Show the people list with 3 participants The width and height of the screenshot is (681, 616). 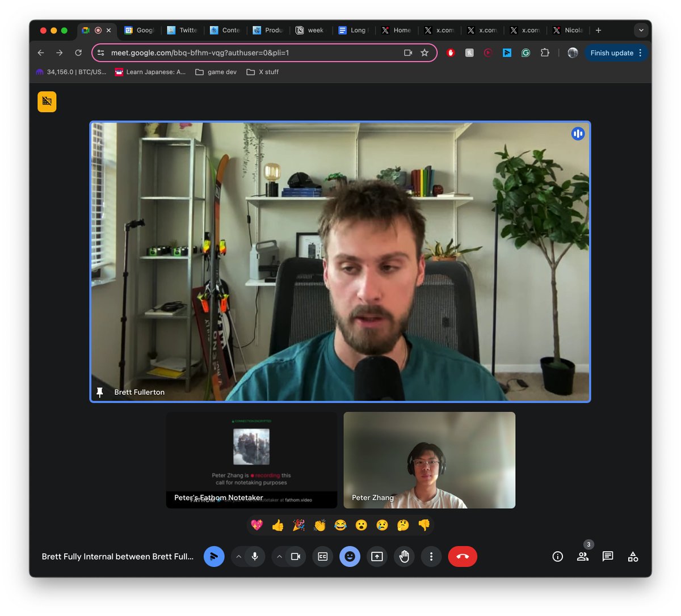coord(583,556)
